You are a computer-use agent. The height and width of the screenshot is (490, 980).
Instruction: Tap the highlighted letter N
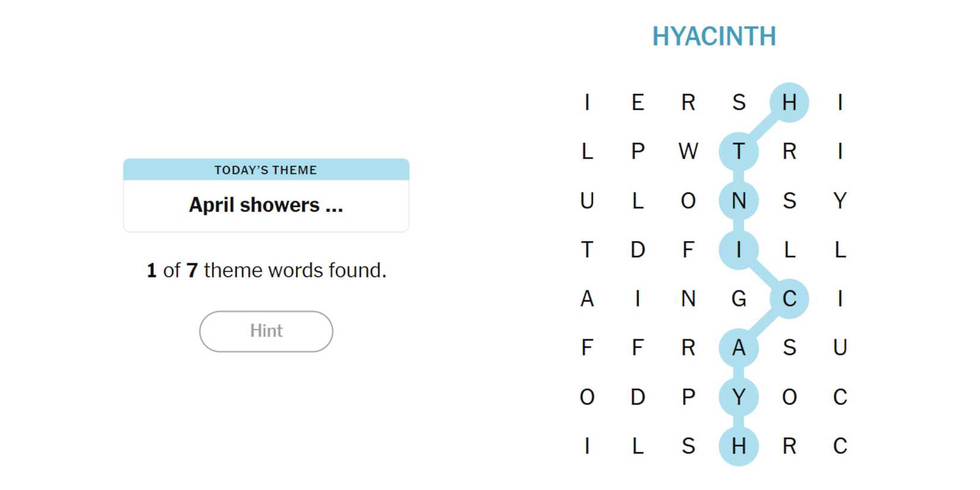point(739,201)
